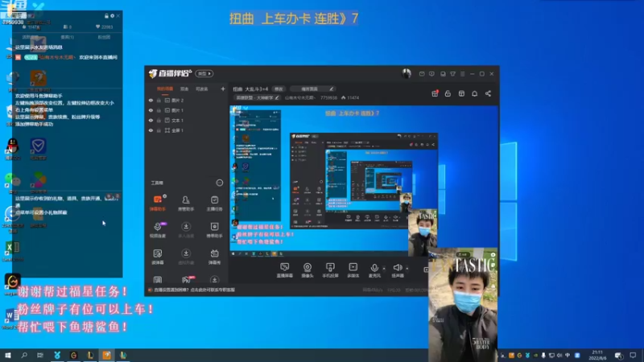Add a 摄像头 camera source
Screen dimensions: 644x362
308,270
